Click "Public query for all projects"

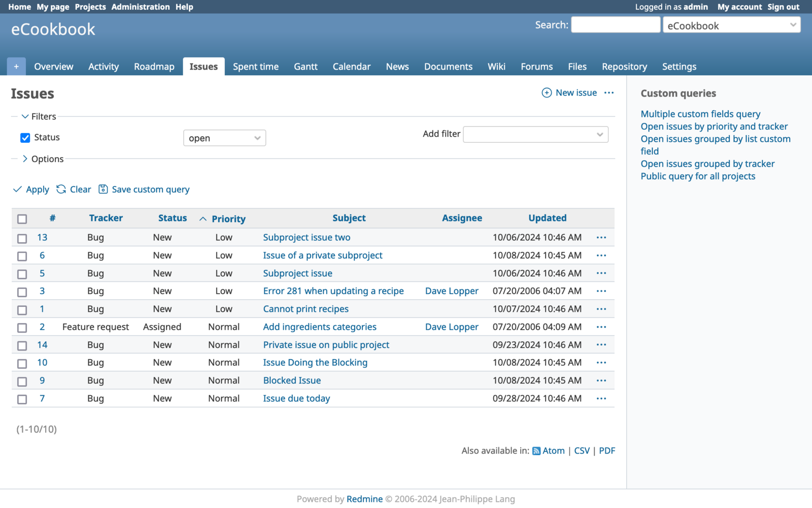[x=698, y=176]
